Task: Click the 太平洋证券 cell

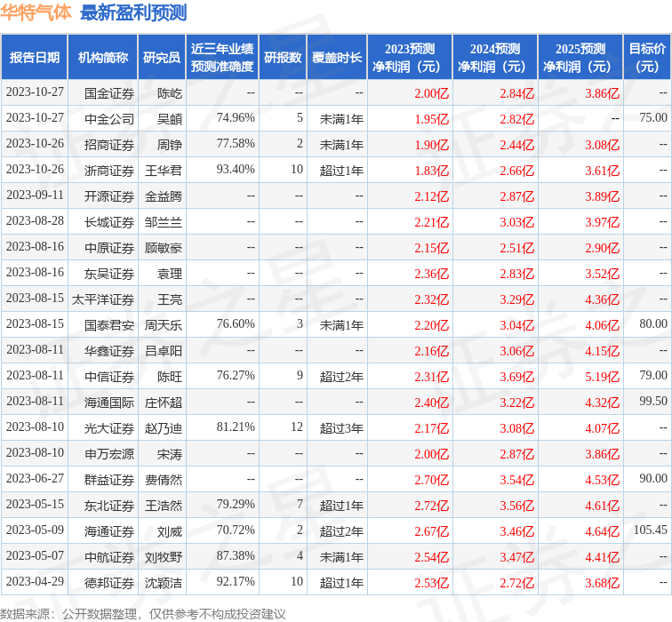Action: (x=103, y=299)
